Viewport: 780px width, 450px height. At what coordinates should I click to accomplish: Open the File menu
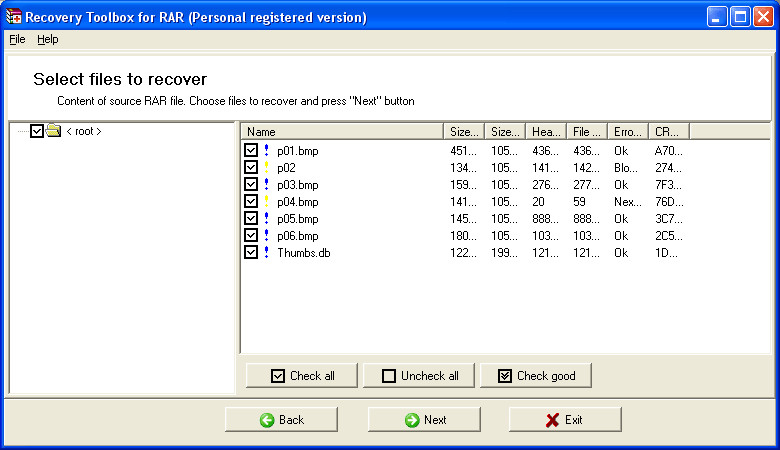coord(17,39)
